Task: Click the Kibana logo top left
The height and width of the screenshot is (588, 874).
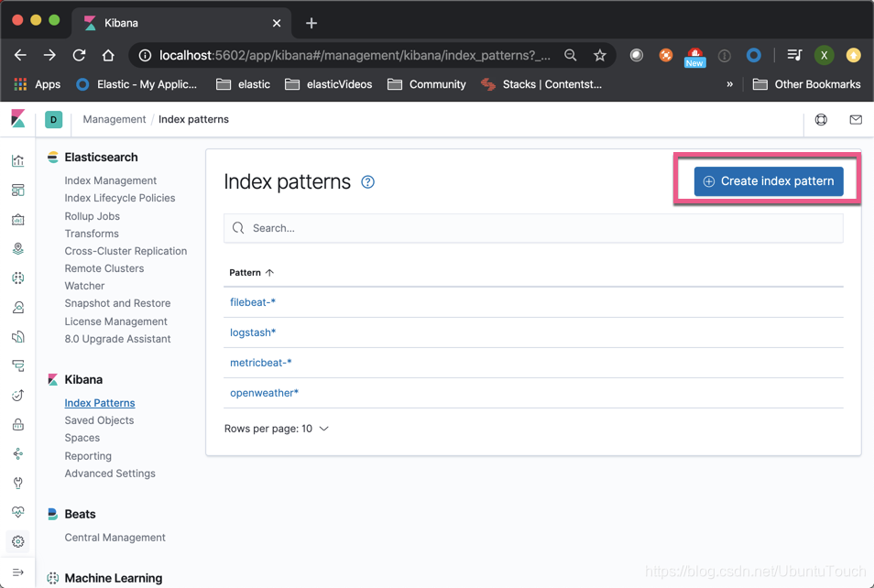Action: [x=17, y=118]
